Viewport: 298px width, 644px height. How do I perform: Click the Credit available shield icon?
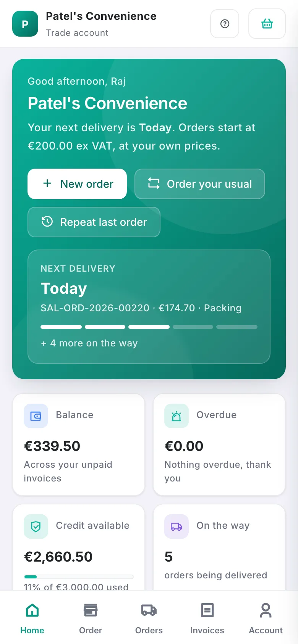(36, 526)
